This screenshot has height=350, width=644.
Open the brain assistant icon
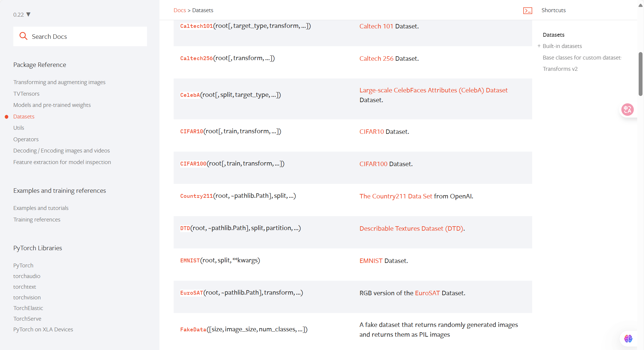point(628,338)
